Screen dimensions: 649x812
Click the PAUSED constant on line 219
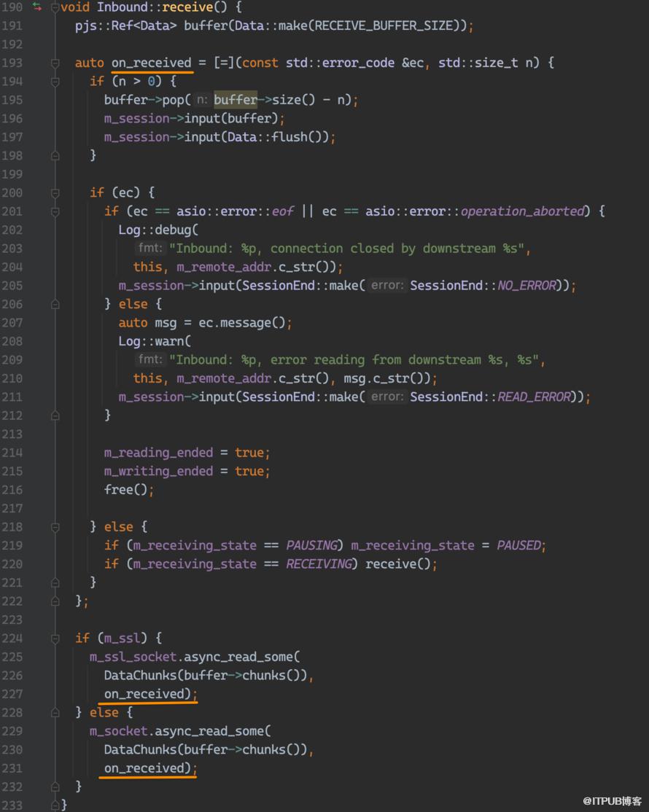point(519,545)
